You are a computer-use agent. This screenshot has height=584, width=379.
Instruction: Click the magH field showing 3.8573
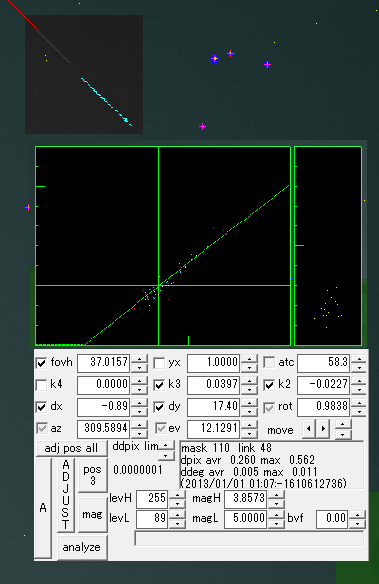[246, 498]
